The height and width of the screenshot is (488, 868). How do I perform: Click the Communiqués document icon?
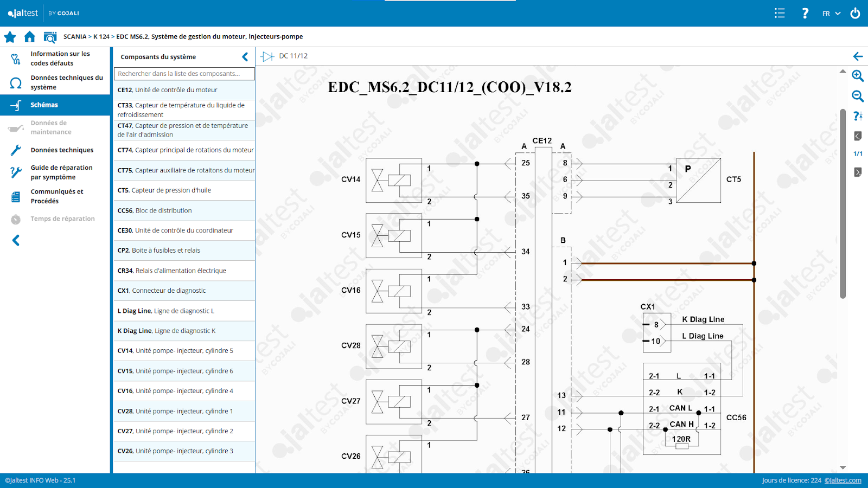coord(16,197)
